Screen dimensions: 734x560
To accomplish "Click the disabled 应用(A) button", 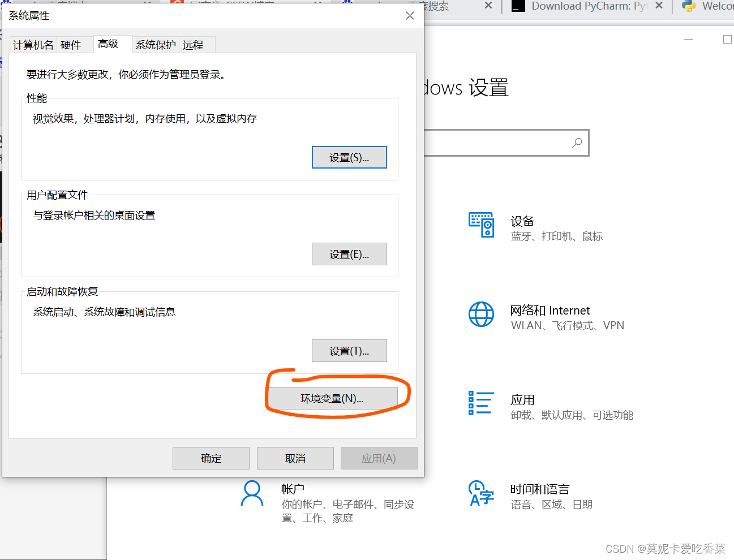I will [x=379, y=458].
